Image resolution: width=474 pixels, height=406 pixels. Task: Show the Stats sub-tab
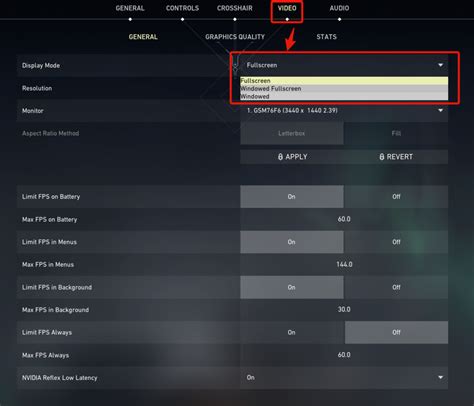pos(326,37)
